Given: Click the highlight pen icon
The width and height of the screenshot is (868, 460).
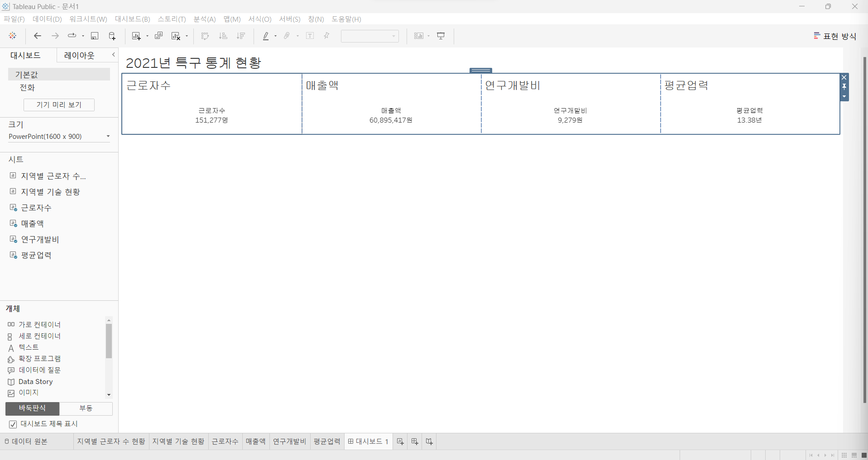Looking at the screenshot, I should pyautogui.click(x=266, y=36).
